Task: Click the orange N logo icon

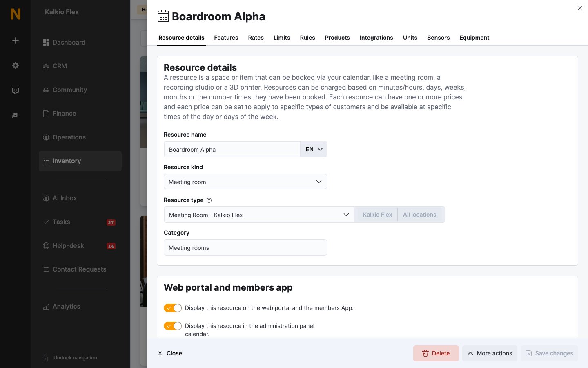Action: 16,14
